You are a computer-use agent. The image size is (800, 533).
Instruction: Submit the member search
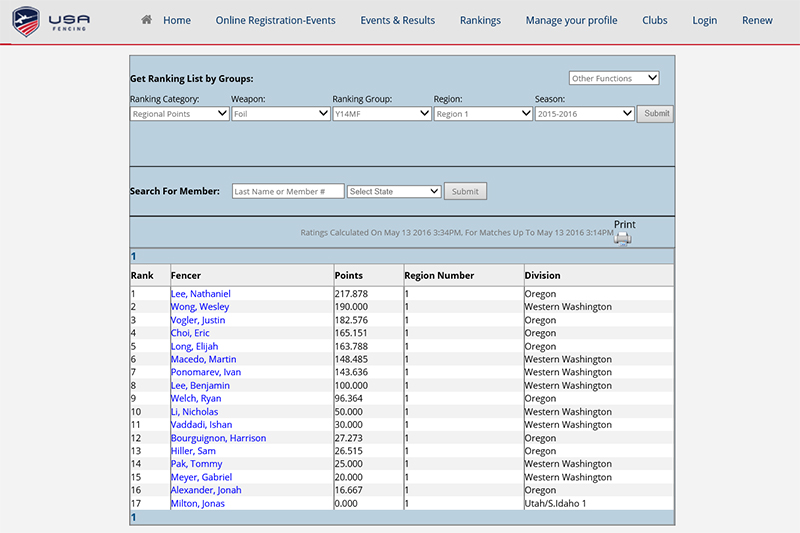click(x=465, y=191)
